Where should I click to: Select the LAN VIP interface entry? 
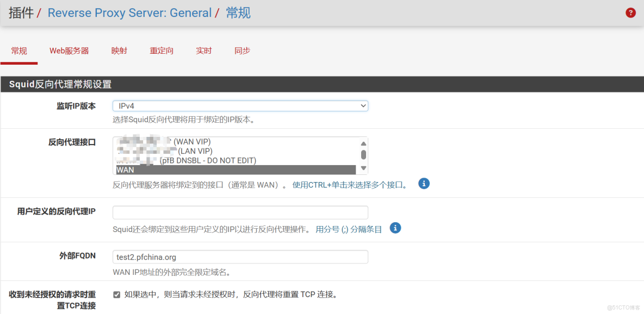pos(228,150)
